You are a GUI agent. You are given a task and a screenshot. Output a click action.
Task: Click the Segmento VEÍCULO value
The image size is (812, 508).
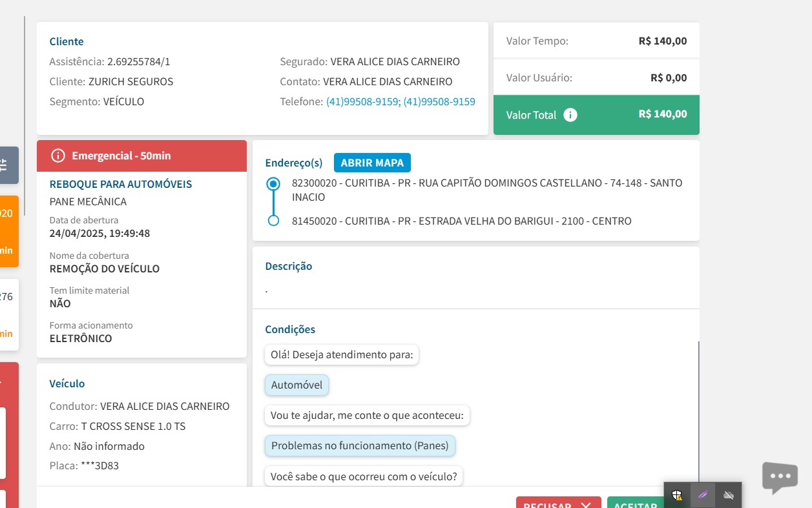(123, 101)
